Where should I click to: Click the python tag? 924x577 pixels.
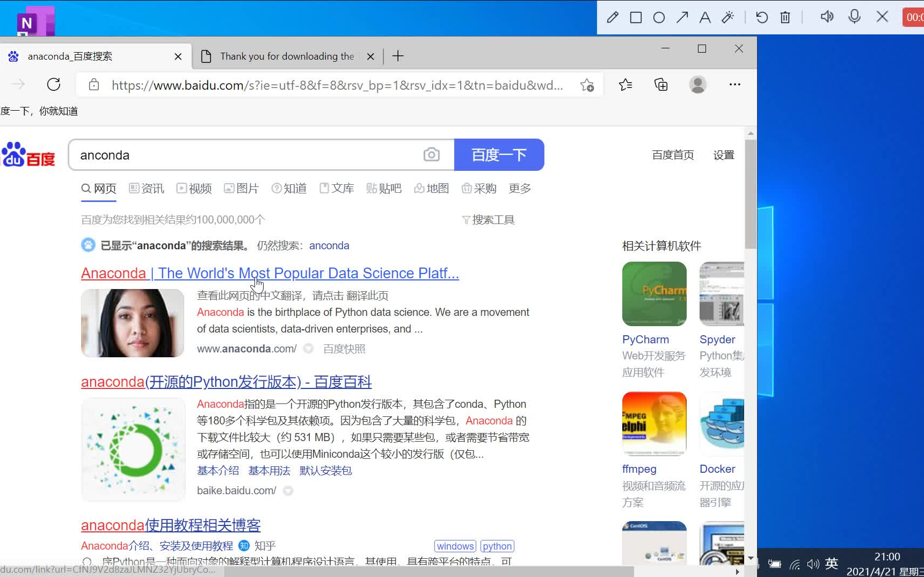497,546
